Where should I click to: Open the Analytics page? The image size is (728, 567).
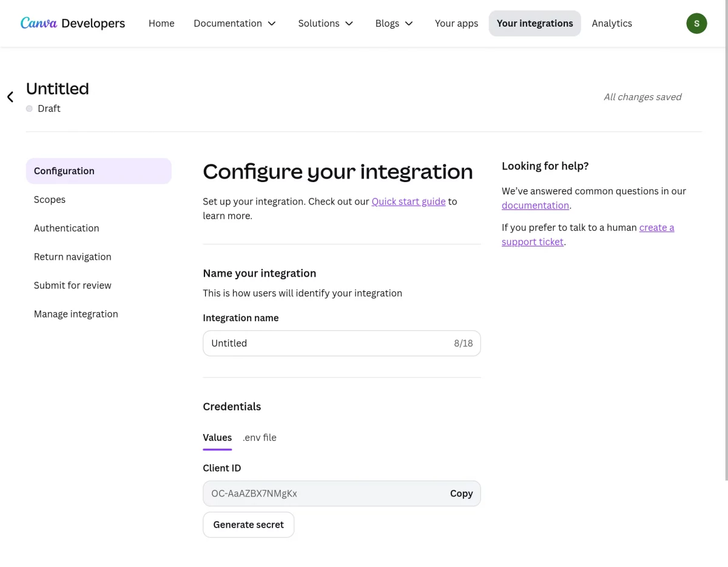click(612, 23)
